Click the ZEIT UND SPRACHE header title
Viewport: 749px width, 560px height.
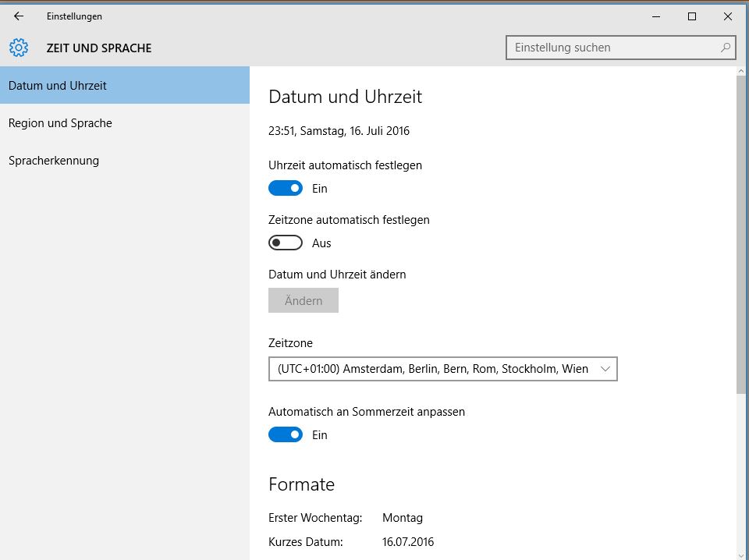pyautogui.click(x=99, y=48)
